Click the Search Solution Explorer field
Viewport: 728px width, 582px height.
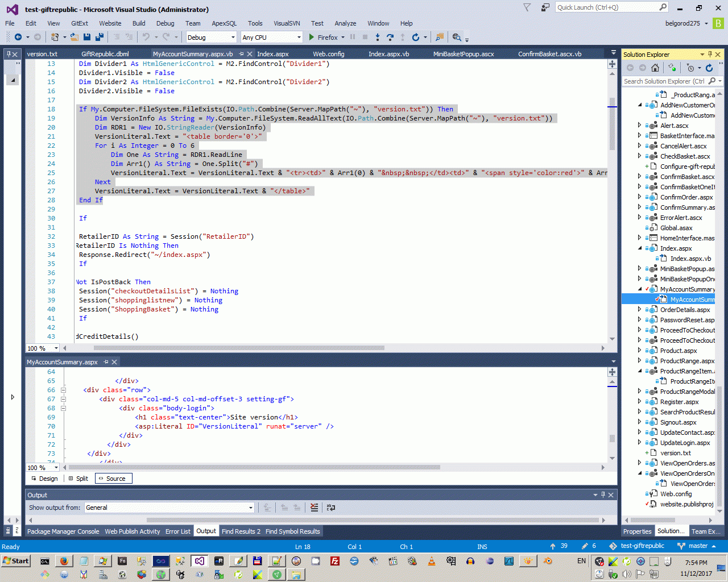point(664,81)
